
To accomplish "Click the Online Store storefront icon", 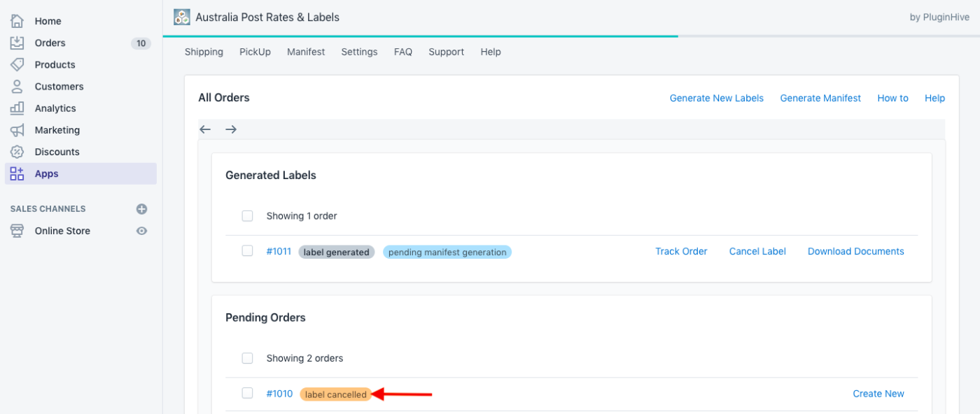I will (17, 231).
